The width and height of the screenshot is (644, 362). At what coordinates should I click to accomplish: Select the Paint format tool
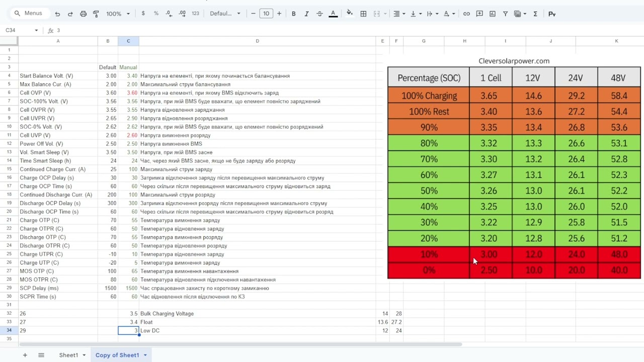96,14
